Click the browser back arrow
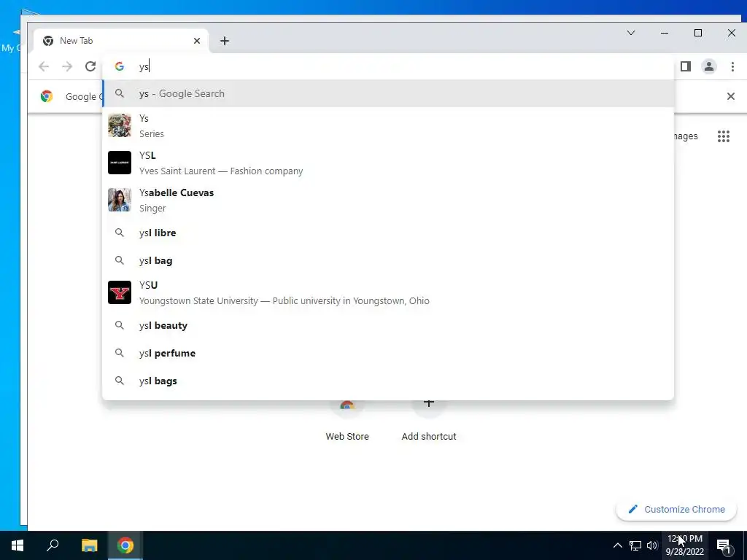The width and height of the screenshot is (747, 560). 44,66
